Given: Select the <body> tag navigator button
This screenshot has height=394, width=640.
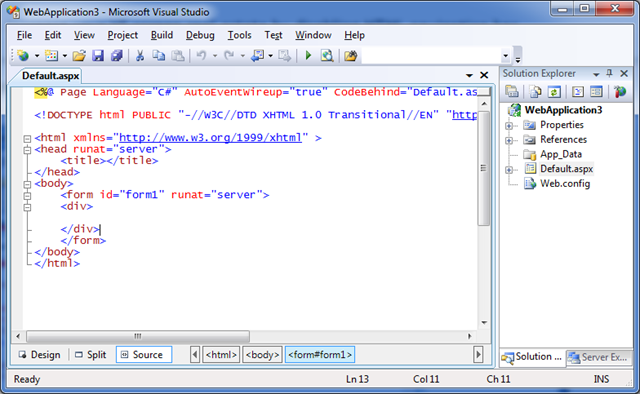Looking at the screenshot, I should coord(262,355).
